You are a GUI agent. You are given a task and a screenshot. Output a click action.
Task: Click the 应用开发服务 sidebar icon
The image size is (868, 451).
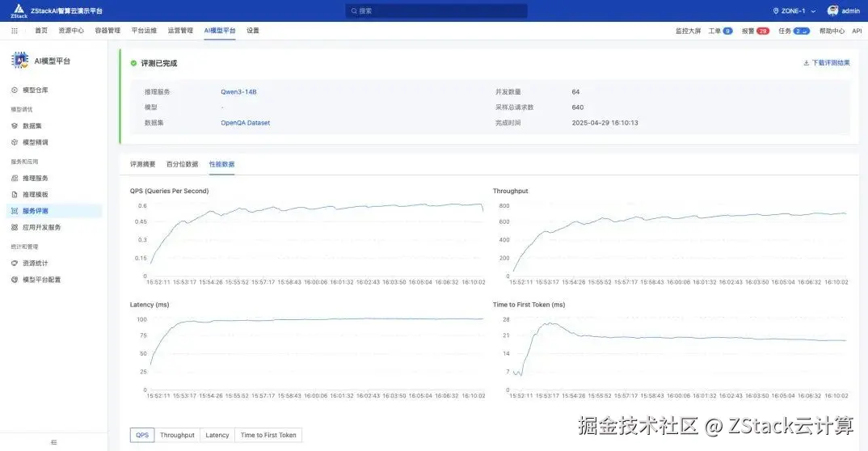coord(15,227)
